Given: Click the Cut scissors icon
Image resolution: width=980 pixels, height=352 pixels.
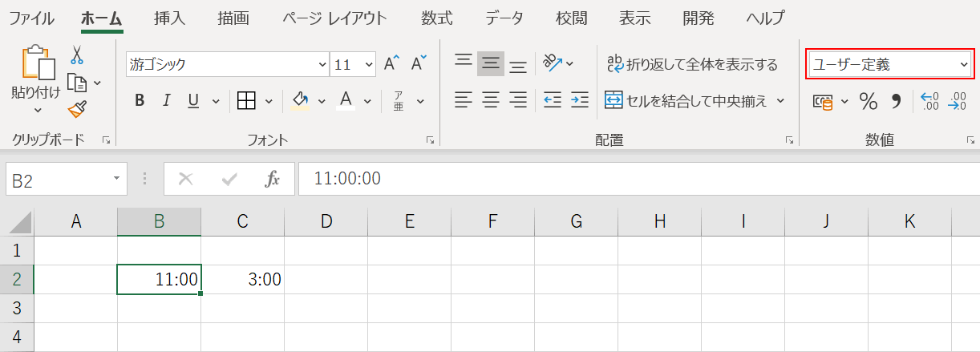Looking at the screenshot, I should pos(77,55).
